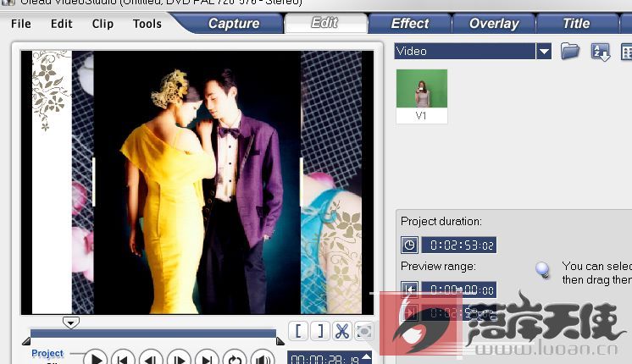Click the jog slider playhead marker
Screen dimensions: 632x364
pyautogui.click(x=71, y=323)
